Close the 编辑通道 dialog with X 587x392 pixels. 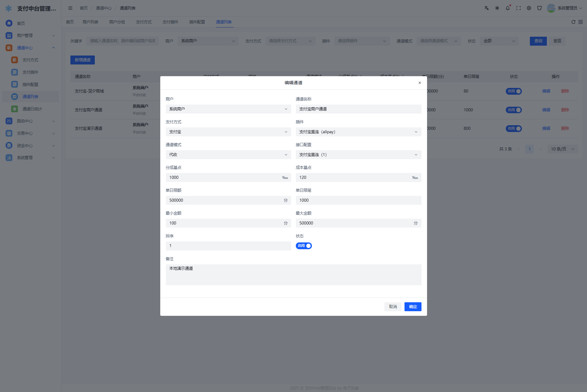point(419,83)
